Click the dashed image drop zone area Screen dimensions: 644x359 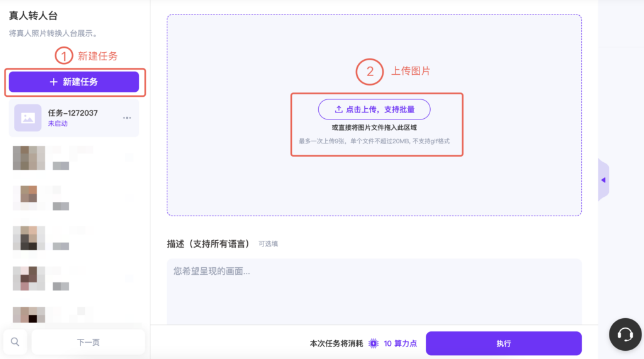374,182
